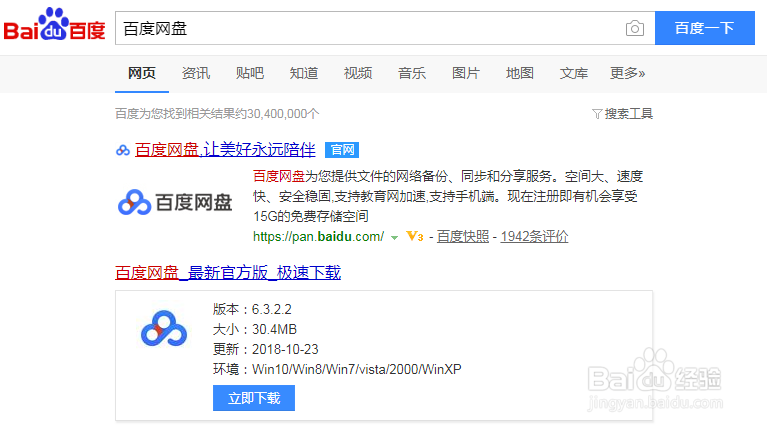The width and height of the screenshot is (767, 430).
Task: Open the 1942条评价 reviews link
Action: [534, 237]
